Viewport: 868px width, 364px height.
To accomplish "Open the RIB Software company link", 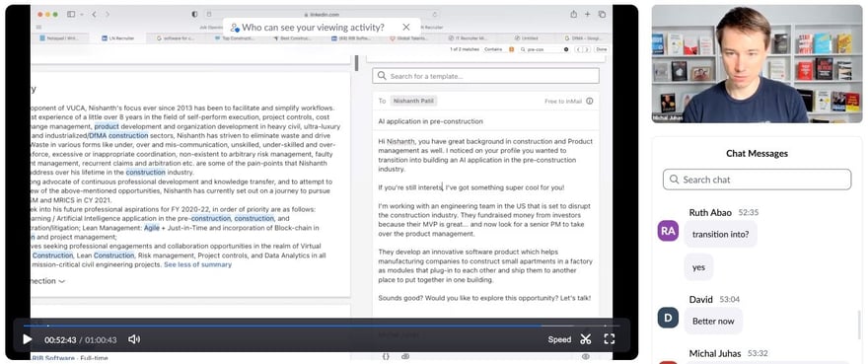I will [x=52, y=358].
